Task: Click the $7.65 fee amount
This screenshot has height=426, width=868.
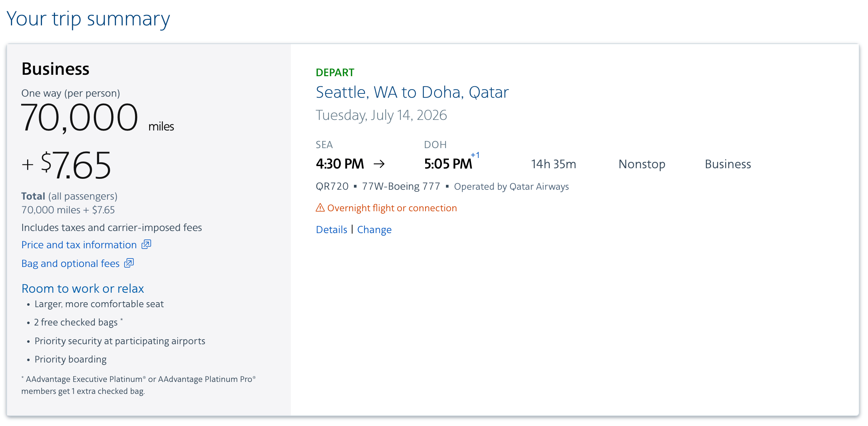Action: pos(76,165)
